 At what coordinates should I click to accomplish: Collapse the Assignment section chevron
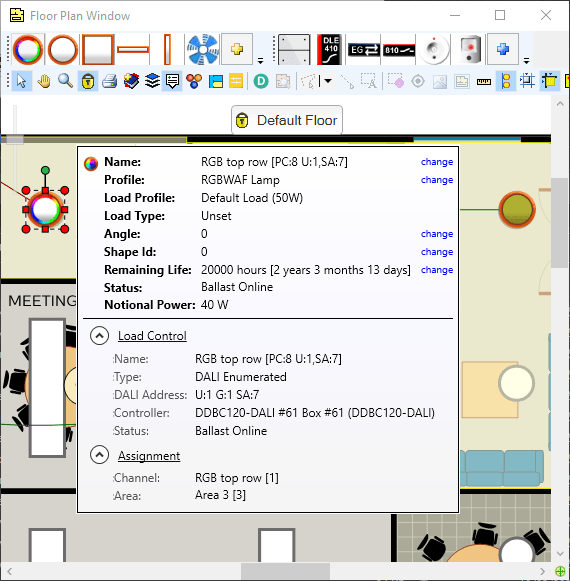99,455
